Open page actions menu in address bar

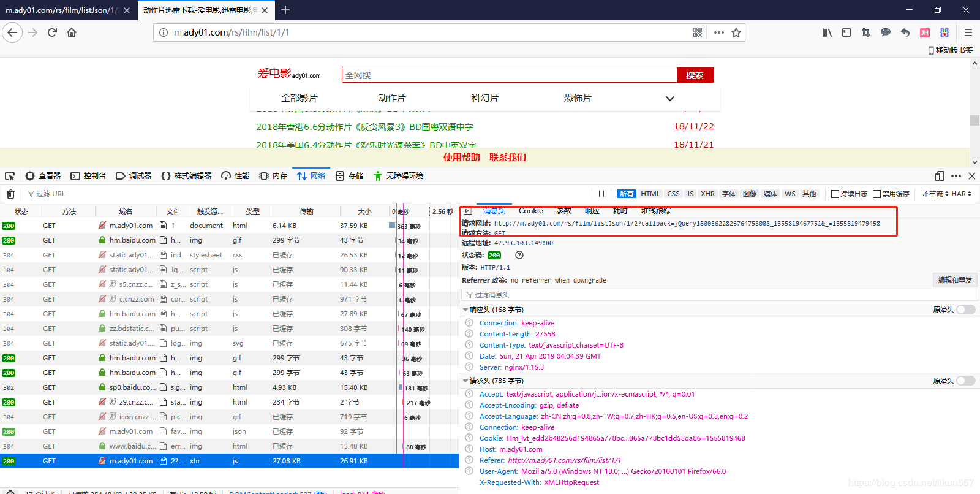point(719,32)
